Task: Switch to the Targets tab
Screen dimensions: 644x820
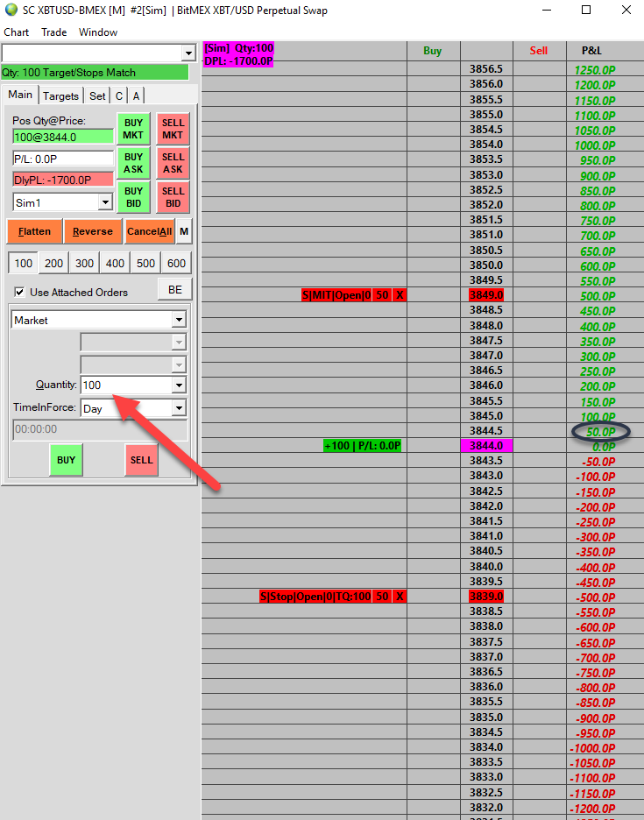Action: point(60,95)
